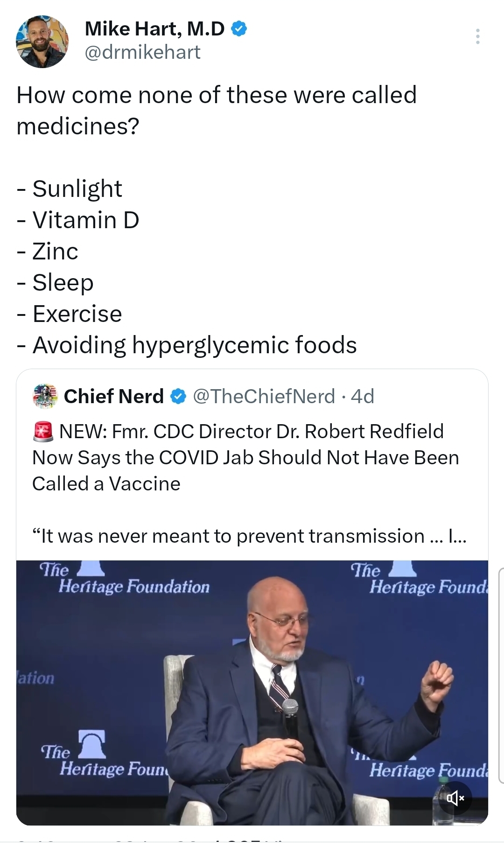This screenshot has width=504, height=846.
Task: Open the quoted headline about Fmr. CDC Director
Action: click(245, 457)
